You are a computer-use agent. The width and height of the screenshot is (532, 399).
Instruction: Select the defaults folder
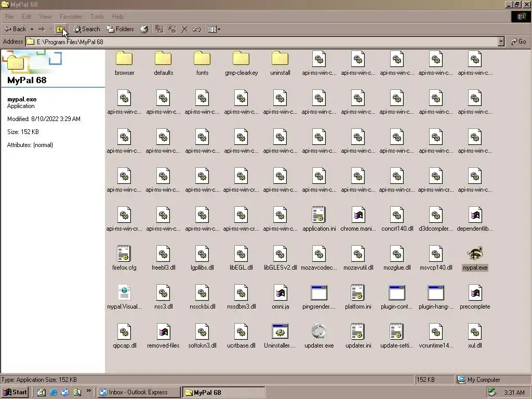(x=163, y=63)
